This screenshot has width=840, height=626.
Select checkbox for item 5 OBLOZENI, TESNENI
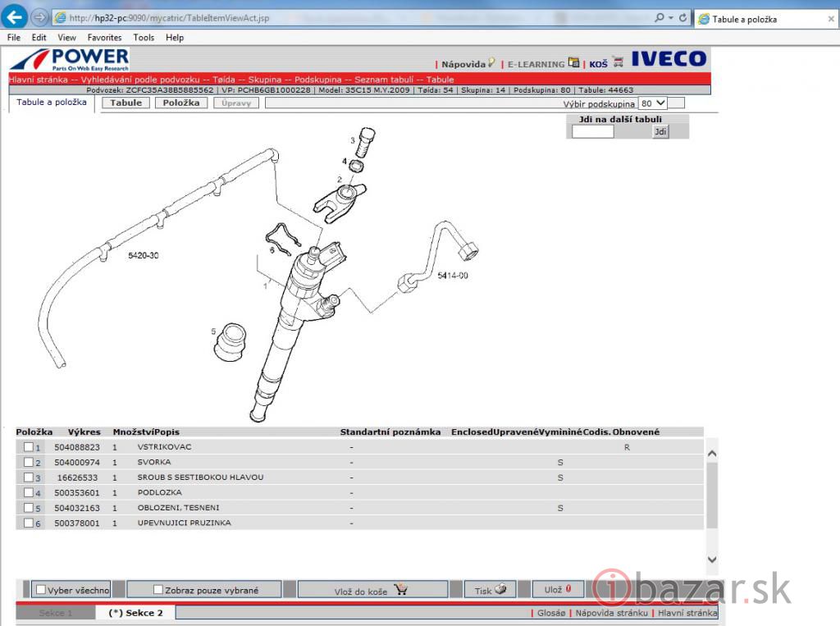point(29,508)
